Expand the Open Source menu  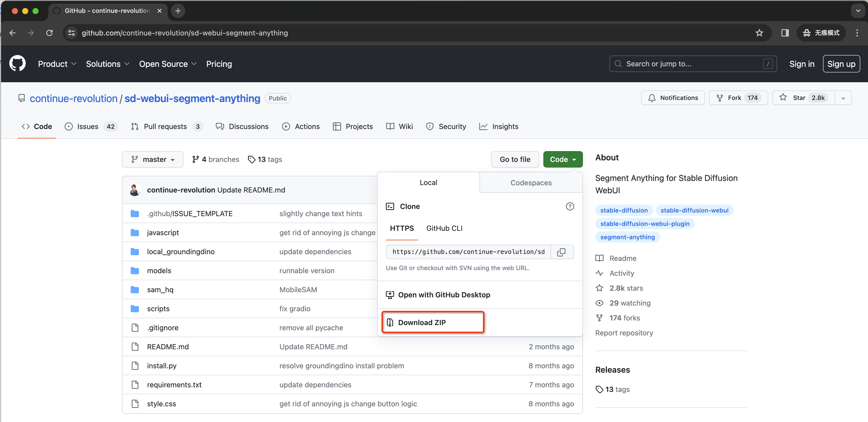(x=168, y=64)
